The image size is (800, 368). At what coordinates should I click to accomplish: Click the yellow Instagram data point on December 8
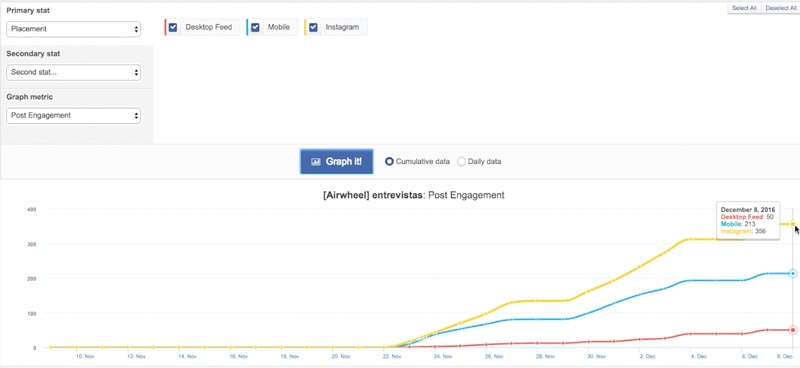click(x=793, y=224)
